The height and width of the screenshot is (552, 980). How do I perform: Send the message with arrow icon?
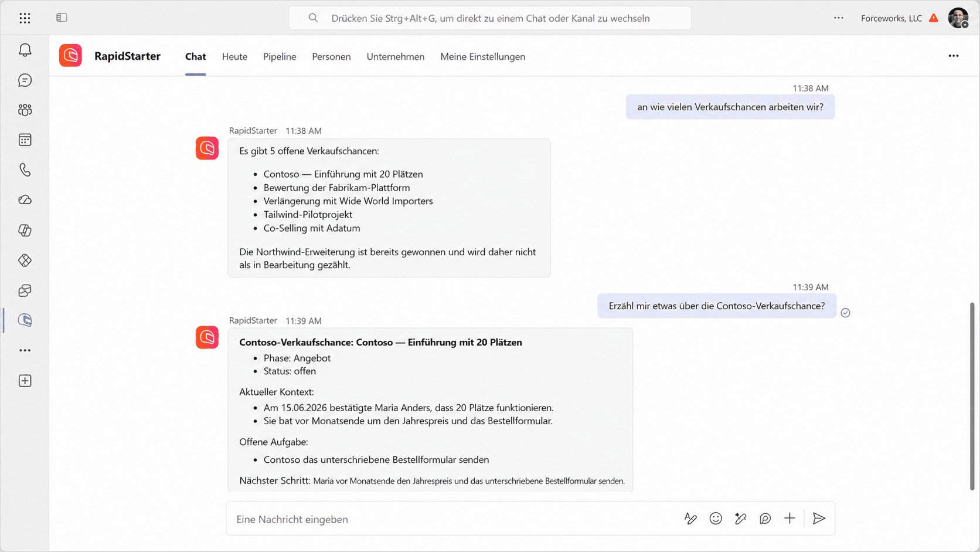819,519
